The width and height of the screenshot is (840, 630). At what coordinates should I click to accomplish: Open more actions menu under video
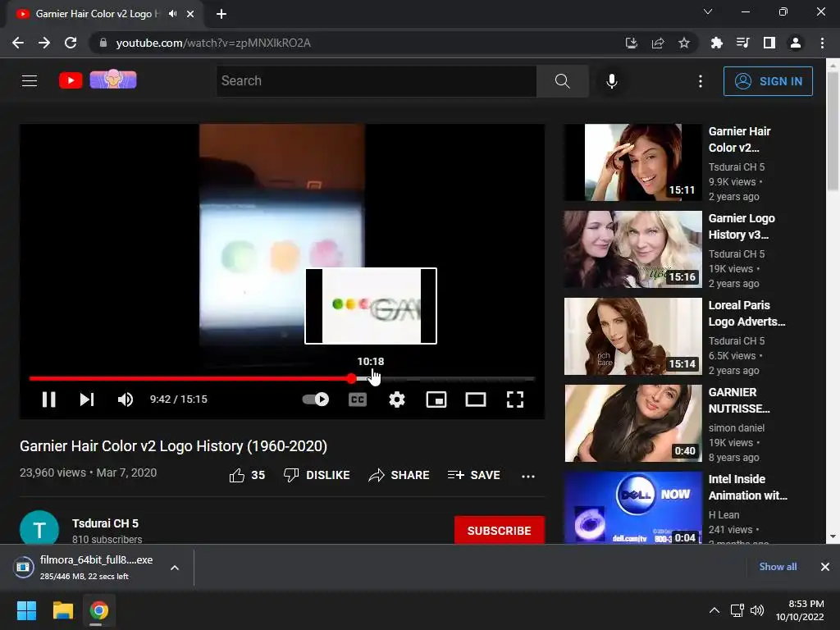pos(528,477)
